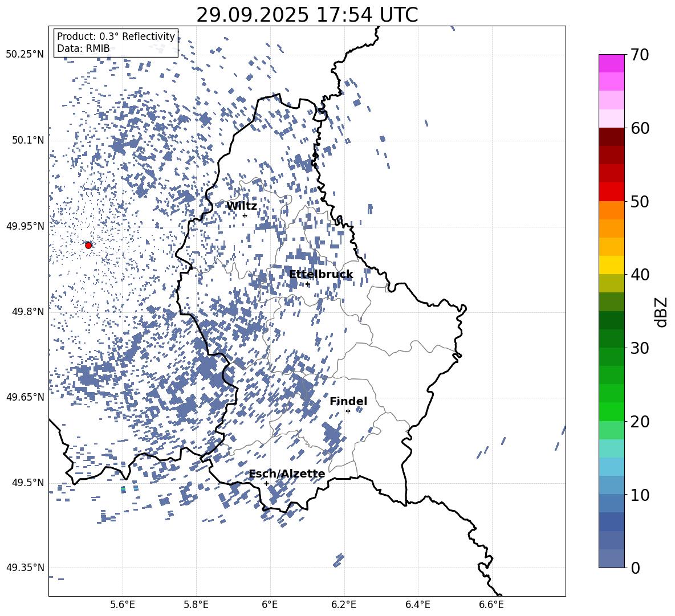The height and width of the screenshot is (616, 675).
Task: Click the 6.4°E longitude label
Action: [x=417, y=605]
